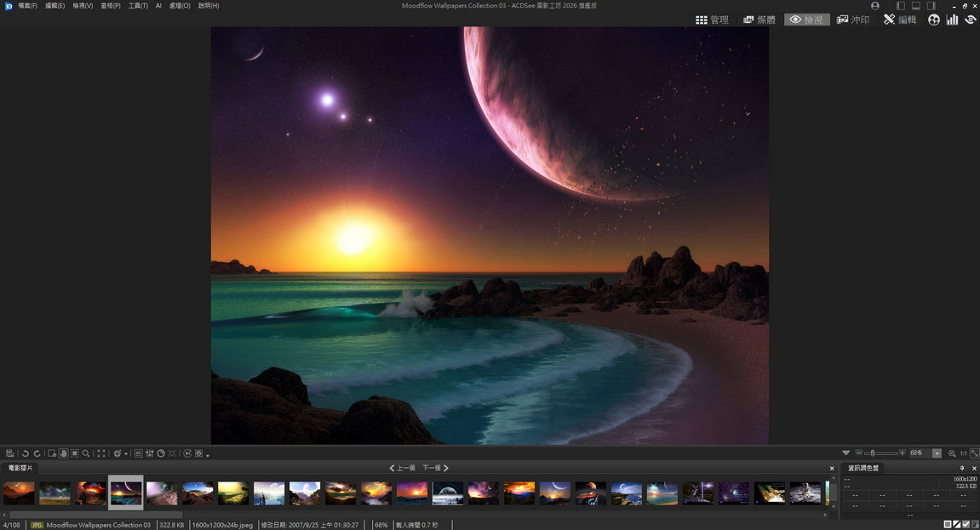Viewport: 980px width, 530px height.
Task: Toggle the full screen view arrow icon
Action: [x=974, y=453]
